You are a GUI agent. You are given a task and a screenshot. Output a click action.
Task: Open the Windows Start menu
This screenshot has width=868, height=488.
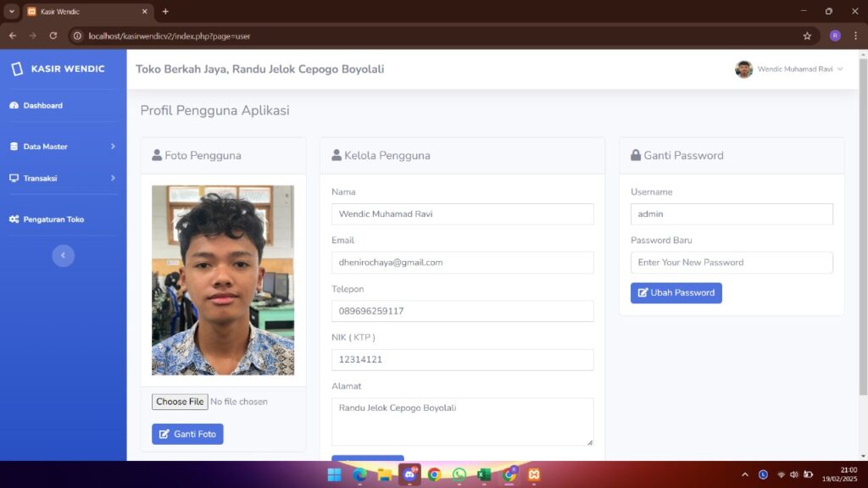[334, 474]
